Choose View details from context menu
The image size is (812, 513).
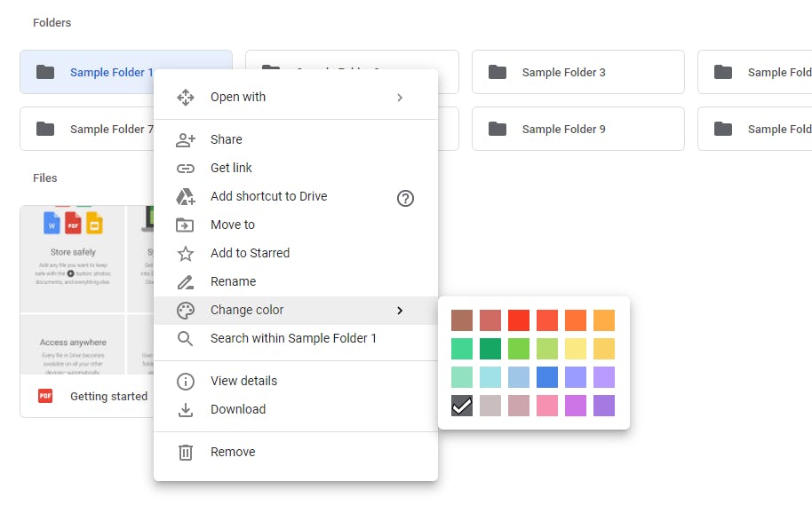coord(243,381)
